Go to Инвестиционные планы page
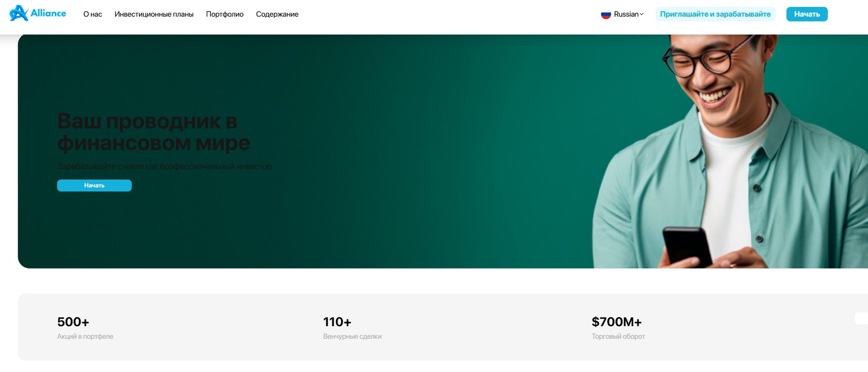The image size is (868, 372). point(154,14)
